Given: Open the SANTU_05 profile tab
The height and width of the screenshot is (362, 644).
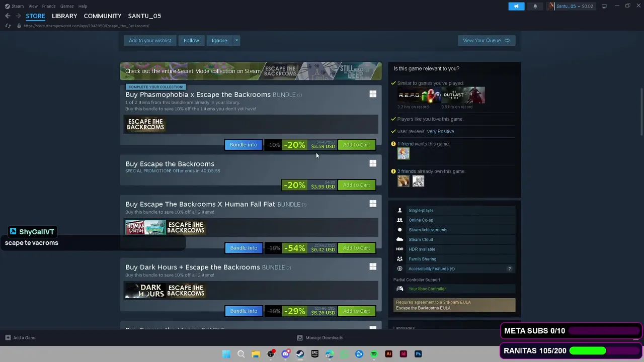Looking at the screenshot, I should (144, 16).
